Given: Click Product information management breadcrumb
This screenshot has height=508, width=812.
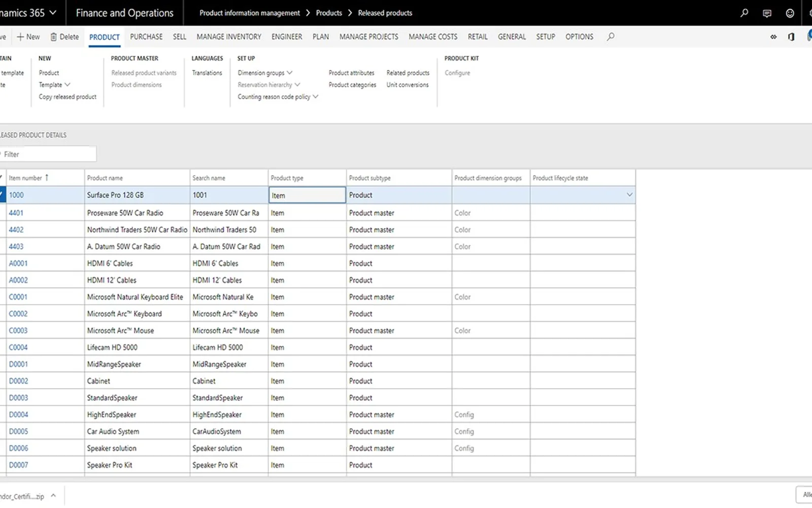Looking at the screenshot, I should [x=250, y=13].
